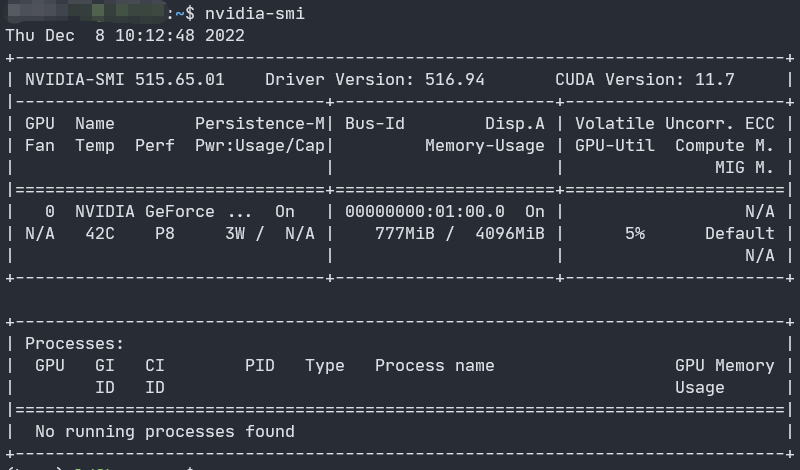Click the Persistence-M column header
Image resolution: width=800 pixels, height=470 pixels.
260,123
